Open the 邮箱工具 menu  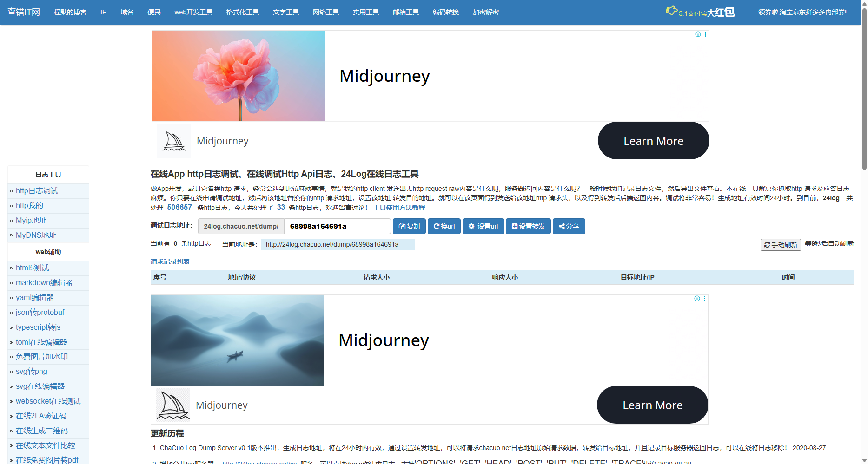406,12
